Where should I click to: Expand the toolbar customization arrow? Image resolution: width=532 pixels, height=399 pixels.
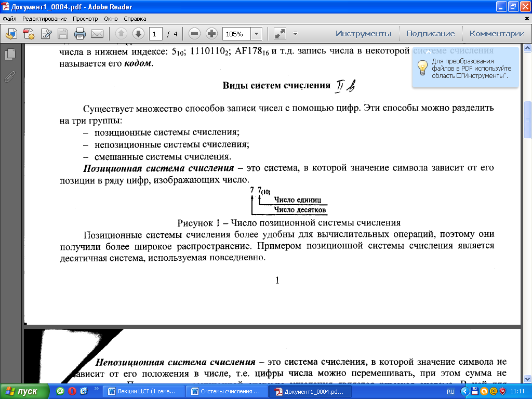(295, 33)
